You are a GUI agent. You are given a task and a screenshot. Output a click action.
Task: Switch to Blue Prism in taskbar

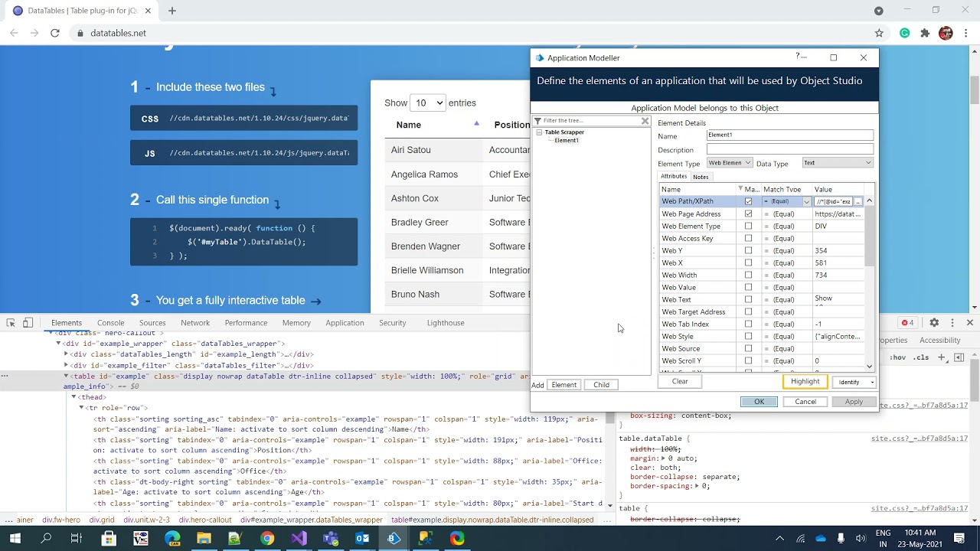pyautogui.click(x=394, y=538)
